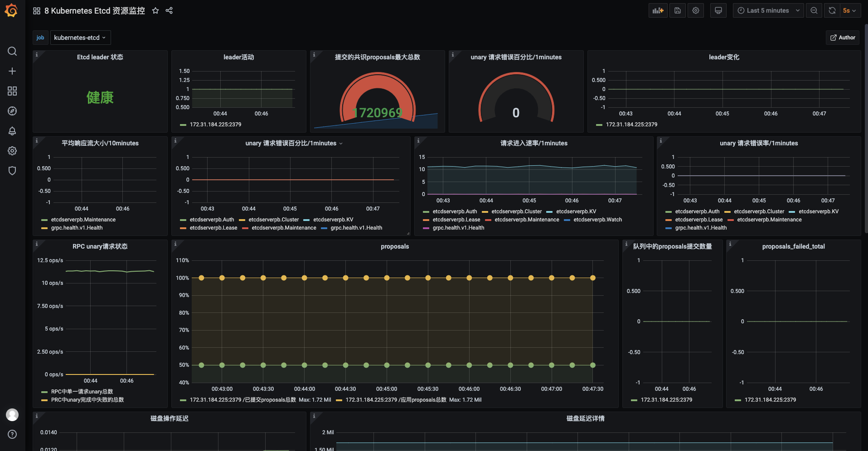Image resolution: width=868 pixels, height=451 pixels.
Task: Click the dashboard grid icon beside title
Action: (37, 10)
